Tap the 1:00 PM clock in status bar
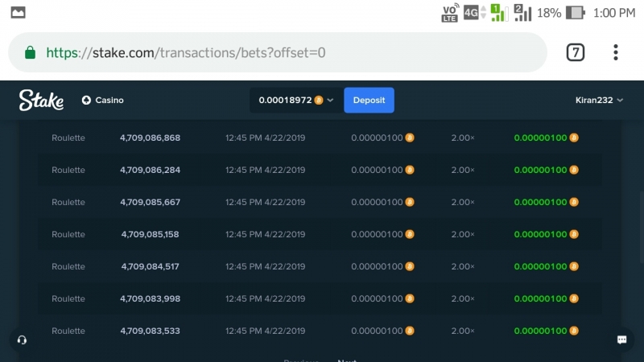 tap(614, 13)
